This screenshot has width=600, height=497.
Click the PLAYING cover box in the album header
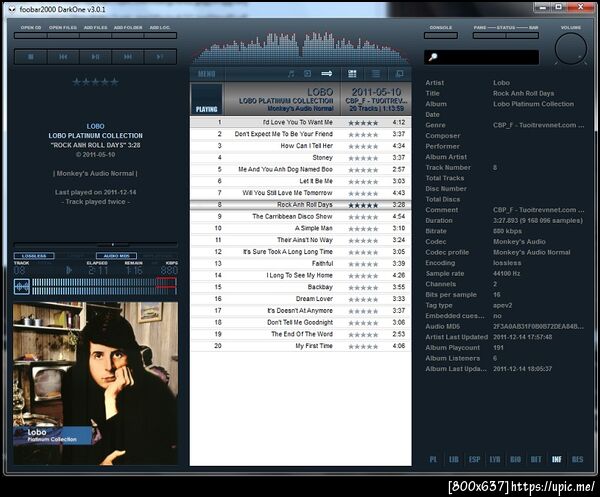pyautogui.click(x=207, y=99)
